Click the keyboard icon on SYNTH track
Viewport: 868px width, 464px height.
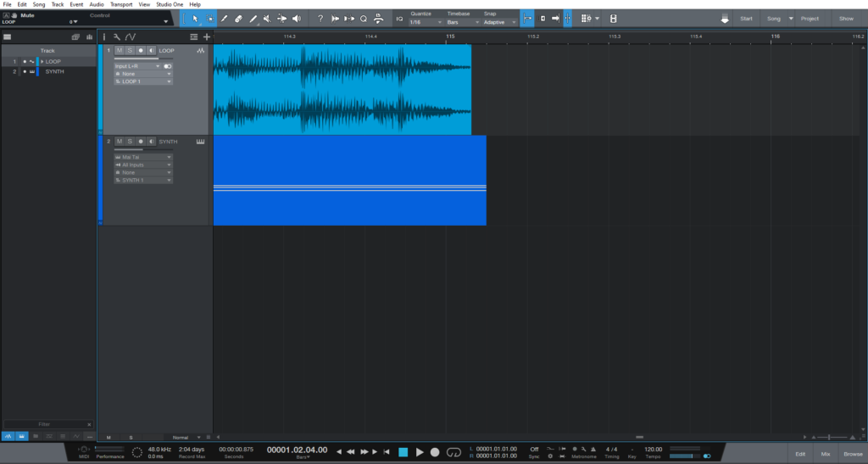coord(200,142)
